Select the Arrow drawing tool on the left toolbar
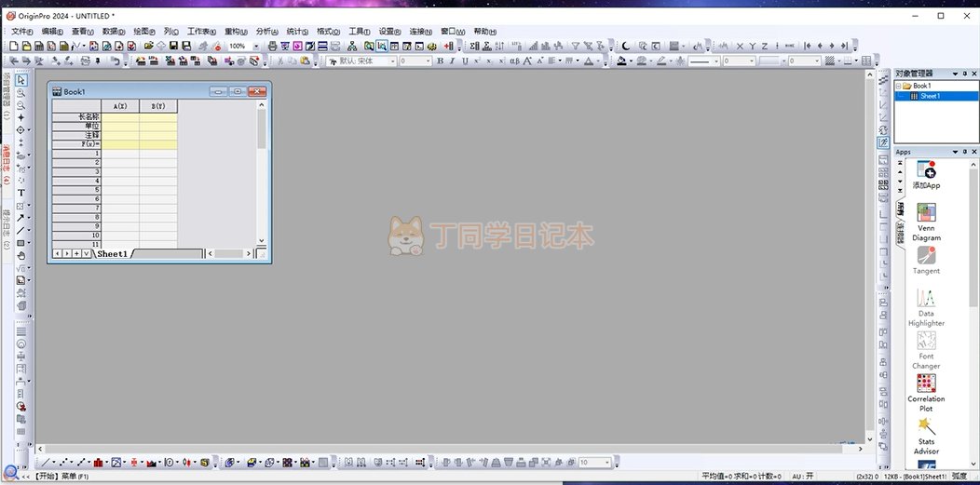Screen dimensions: 980x485 click(x=20, y=218)
